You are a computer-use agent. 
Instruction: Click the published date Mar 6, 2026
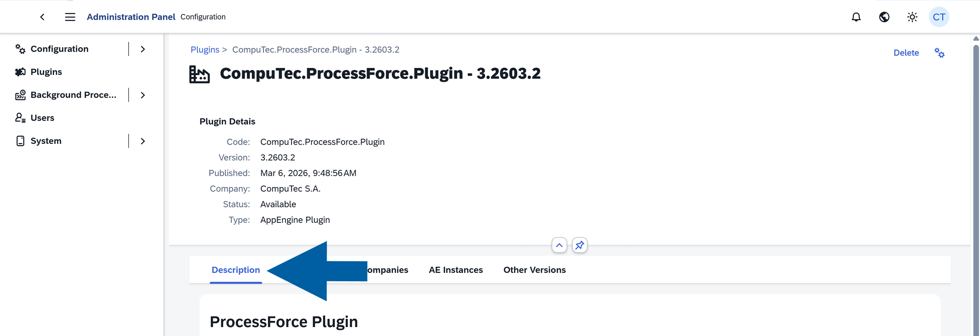308,173
